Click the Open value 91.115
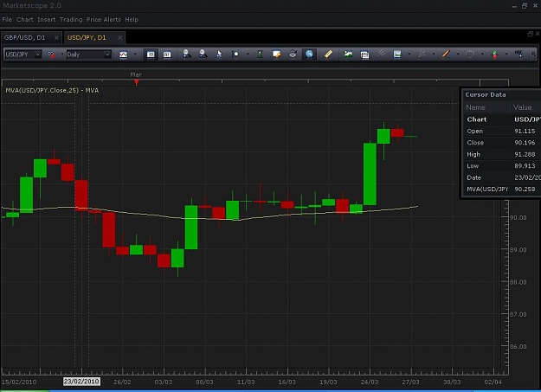This screenshot has height=392, width=541. [525, 132]
